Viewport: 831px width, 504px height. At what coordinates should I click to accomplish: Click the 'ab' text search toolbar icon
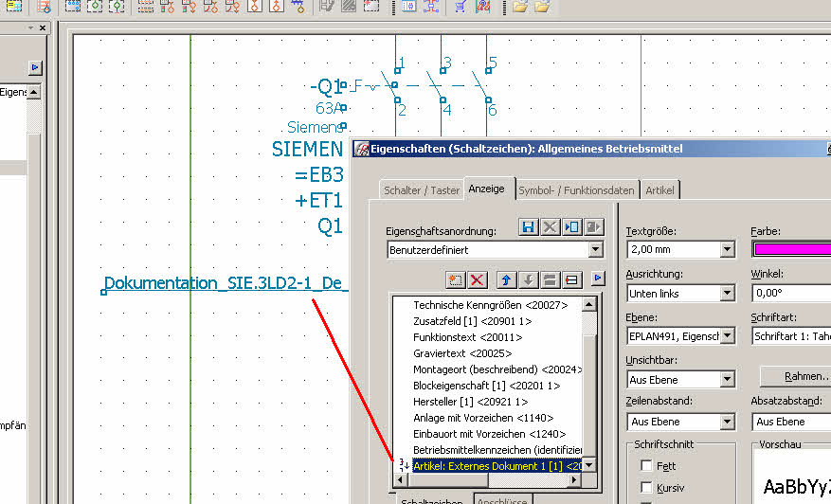[x=482, y=7]
